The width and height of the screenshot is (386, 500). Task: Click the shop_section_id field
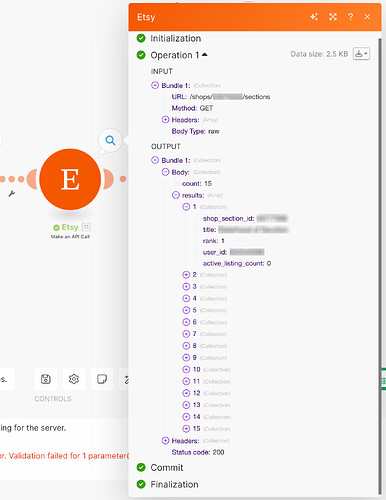245,218
